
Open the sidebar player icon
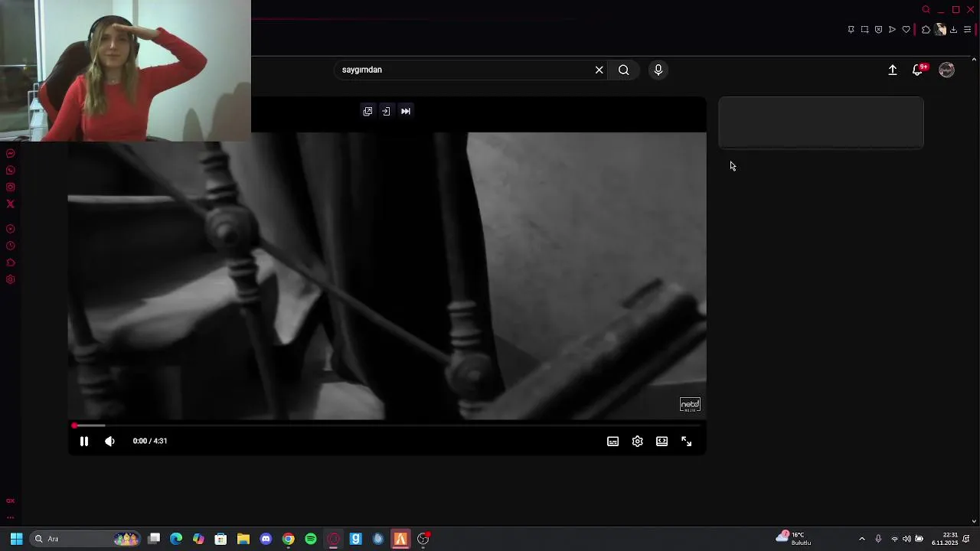11,229
